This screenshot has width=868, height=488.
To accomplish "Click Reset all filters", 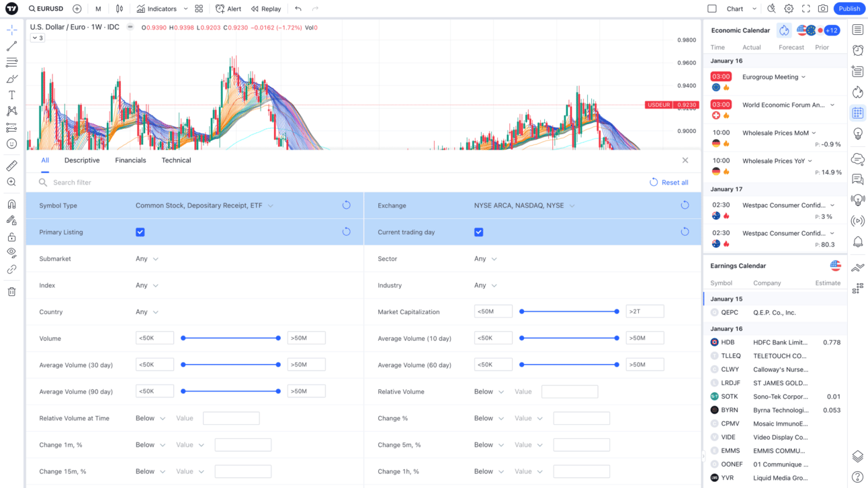I will coord(669,183).
